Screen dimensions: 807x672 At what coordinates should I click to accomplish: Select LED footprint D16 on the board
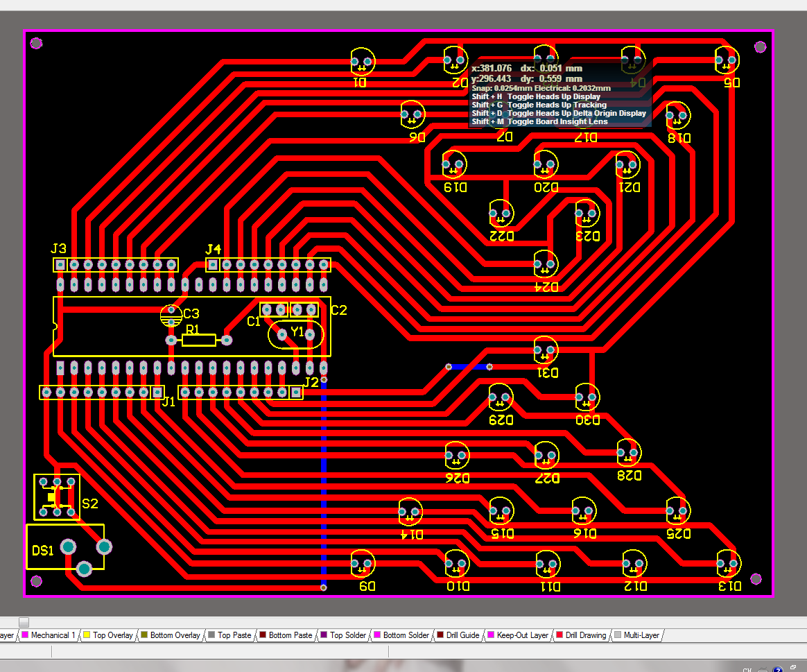pyautogui.click(x=584, y=511)
